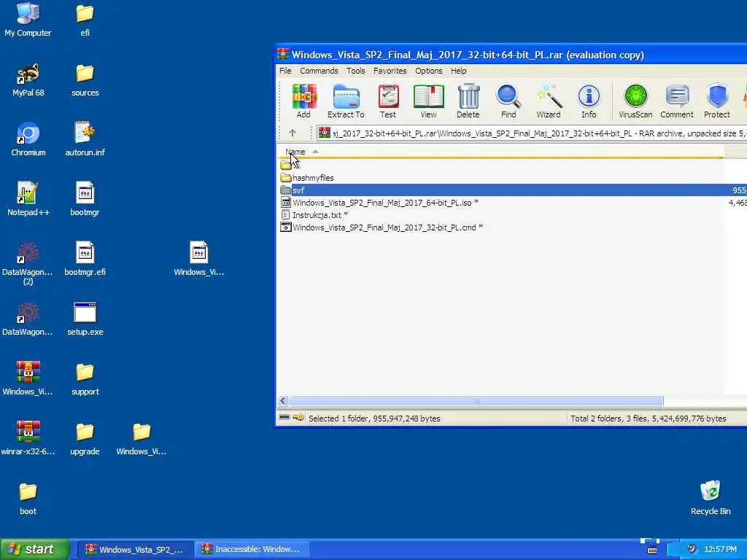Select the bootmgr file on desktop
Screen dimensions: 747x560
coord(85,199)
